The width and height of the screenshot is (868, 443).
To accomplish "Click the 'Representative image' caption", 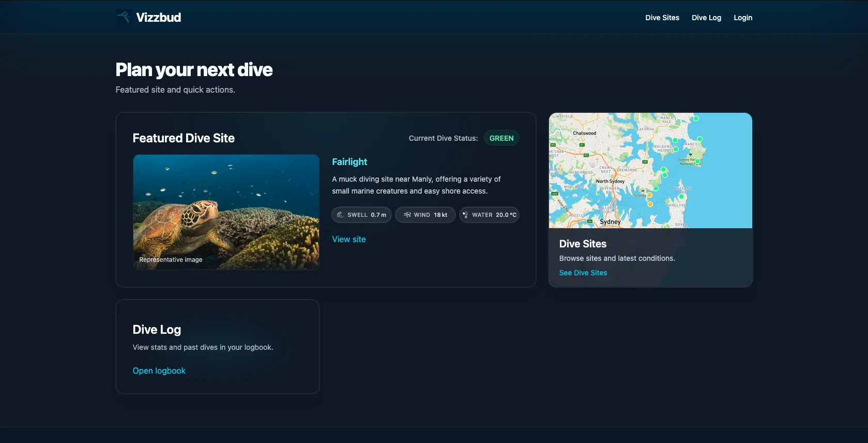I will point(171,260).
